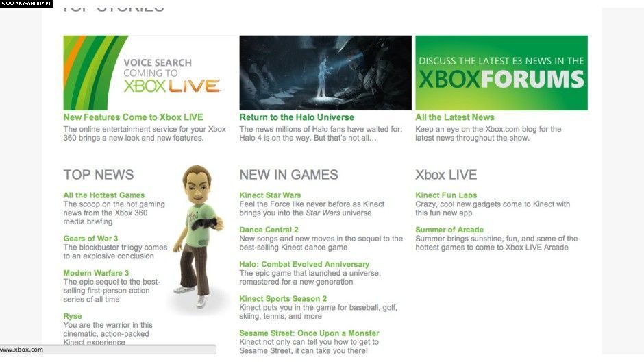Image resolution: width=644 pixels, height=362 pixels.
Task: Open the Summer of Arcade link
Action: click(449, 230)
